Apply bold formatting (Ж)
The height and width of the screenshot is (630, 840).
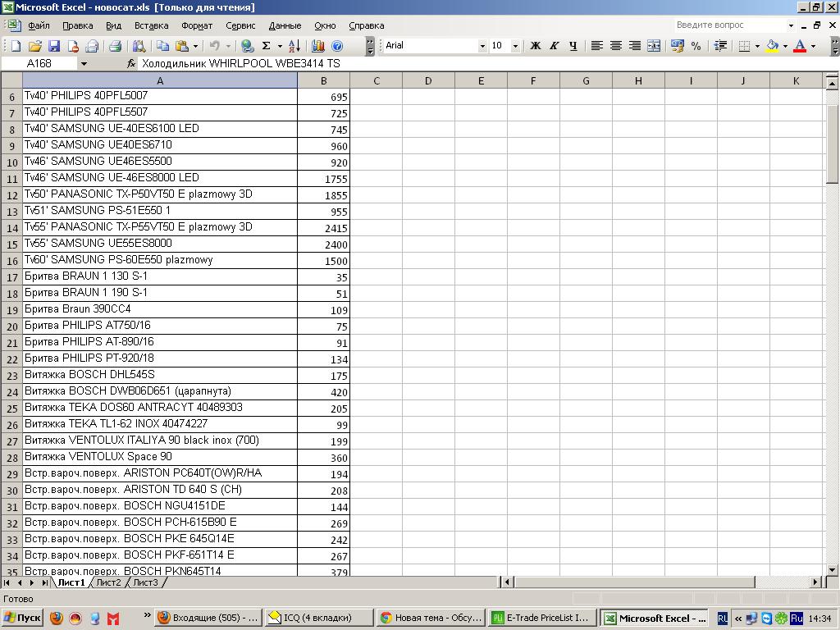(535, 46)
